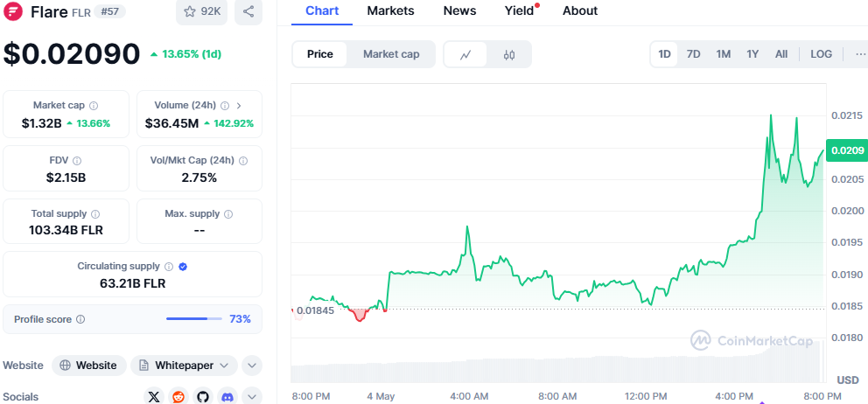Click the Market cap info icon
The width and height of the screenshot is (868, 404).
[94, 105]
